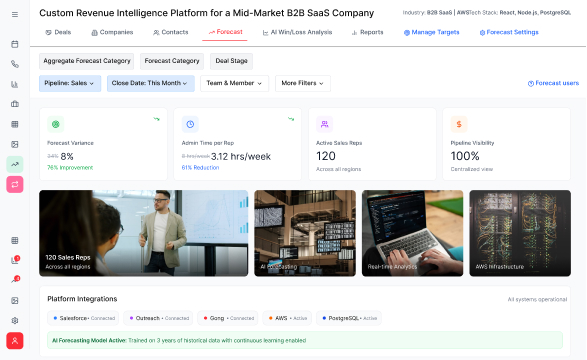Screen dimensions: 587x360
Task: Open the upper grid table icon in sidebar
Action: click(x=15, y=124)
